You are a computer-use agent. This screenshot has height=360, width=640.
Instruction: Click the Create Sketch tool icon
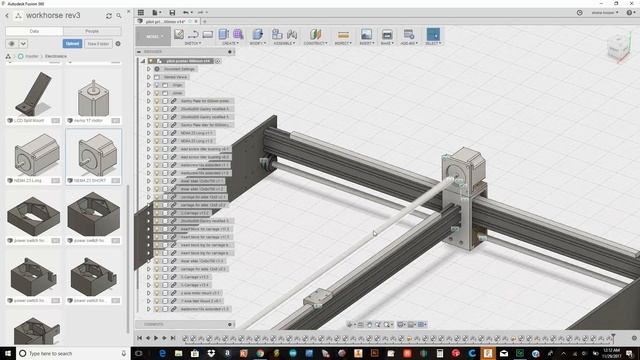(x=179, y=34)
